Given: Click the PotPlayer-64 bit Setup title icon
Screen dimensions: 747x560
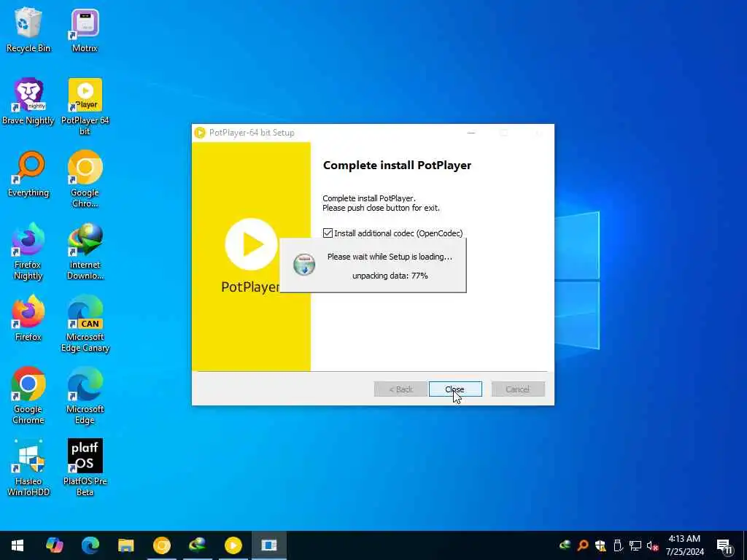Looking at the screenshot, I should pyautogui.click(x=200, y=133).
